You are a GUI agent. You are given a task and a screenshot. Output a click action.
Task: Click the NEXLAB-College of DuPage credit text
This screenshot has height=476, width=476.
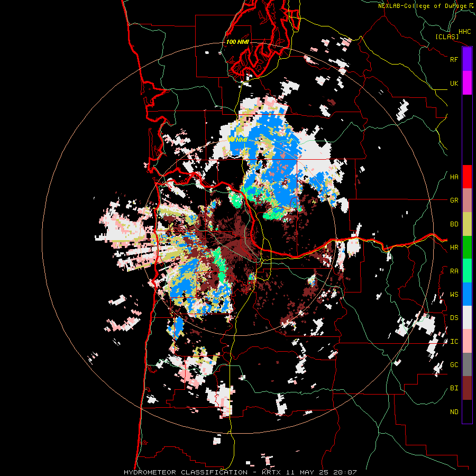pos(422,6)
